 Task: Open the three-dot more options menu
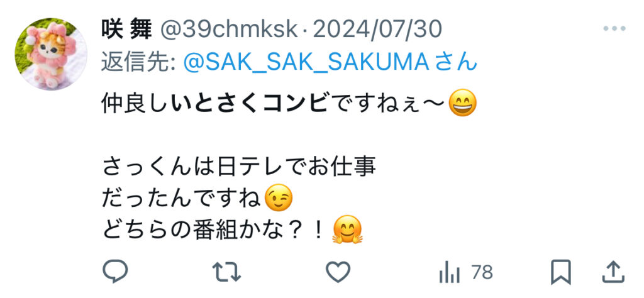coord(614,29)
